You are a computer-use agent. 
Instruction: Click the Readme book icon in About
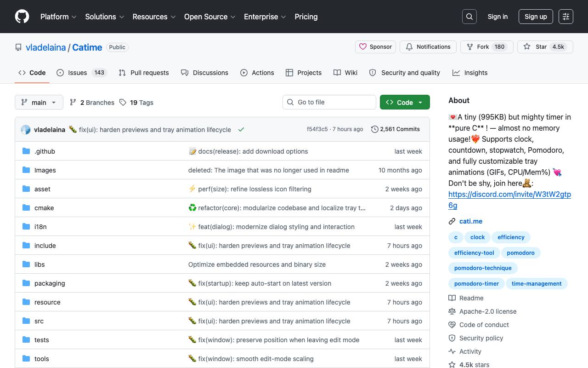tap(452, 298)
